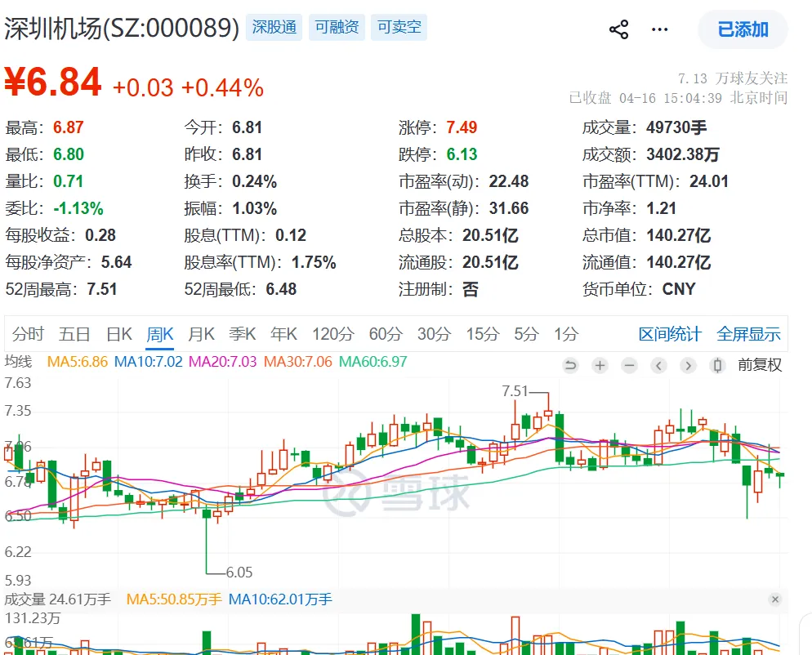Click the current price ¥6.84

[53, 82]
